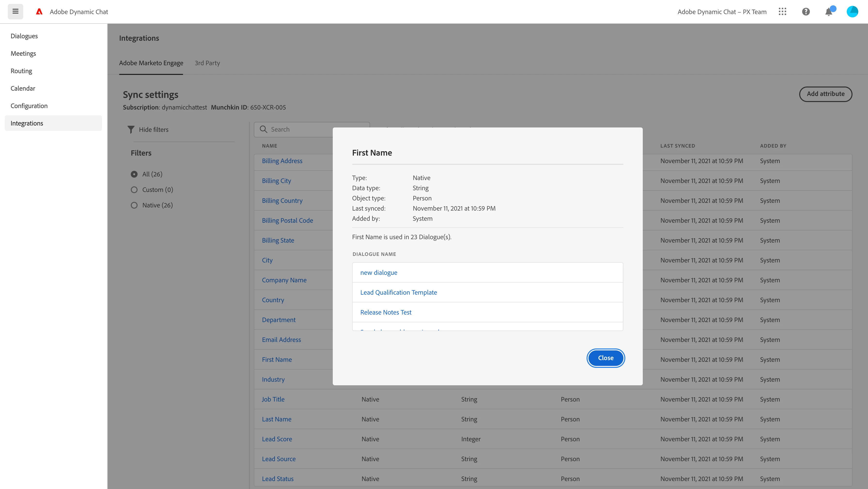The width and height of the screenshot is (868, 489).
Task: Open the Lead Qualification Template link
Action: (399, 292)
